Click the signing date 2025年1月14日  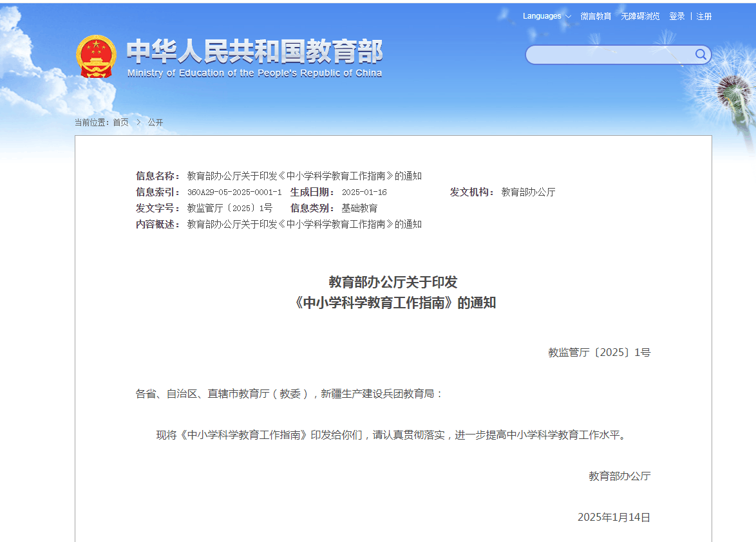point(614,518)
